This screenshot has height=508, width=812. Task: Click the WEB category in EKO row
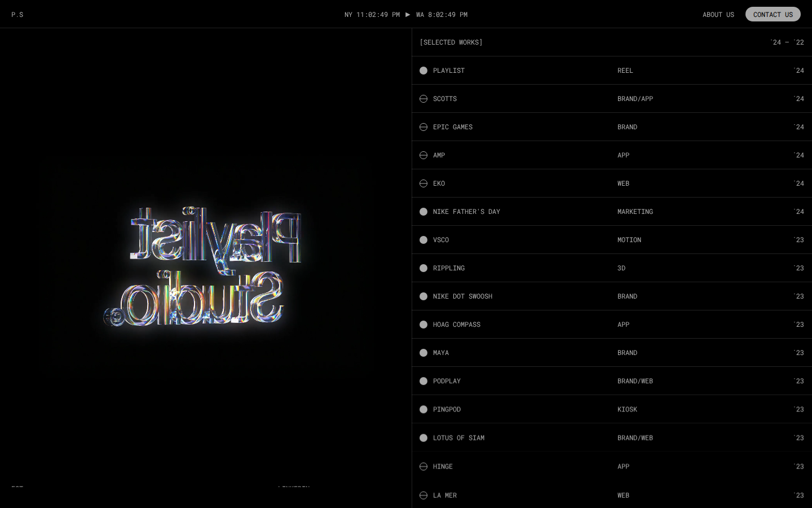[x=623, y=183]
